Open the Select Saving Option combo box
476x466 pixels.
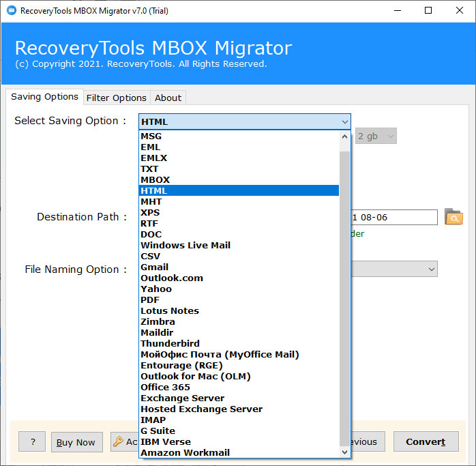[x=245, y=122]
